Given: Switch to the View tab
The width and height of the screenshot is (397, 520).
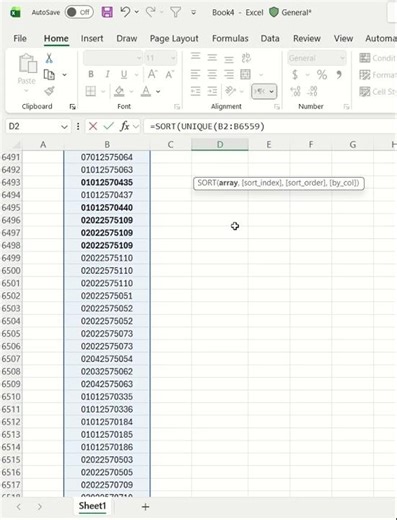Looking at the screenshot, I should [343, 38].
